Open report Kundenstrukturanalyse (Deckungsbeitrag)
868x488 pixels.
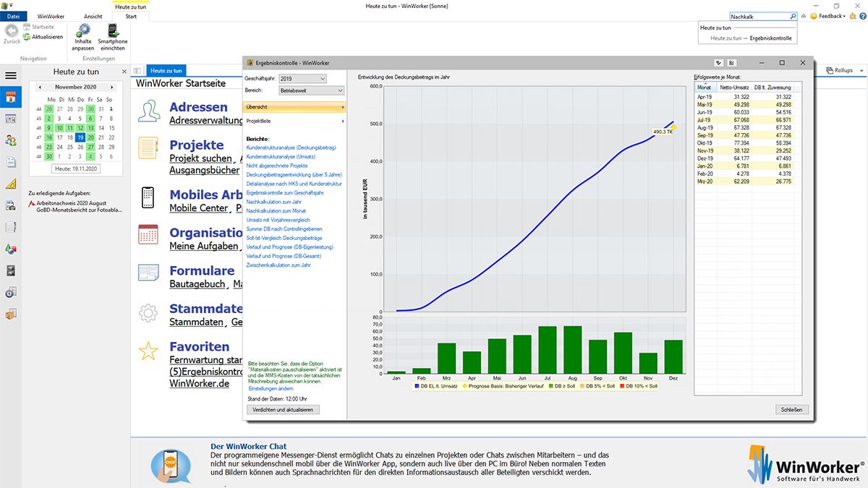291,147
